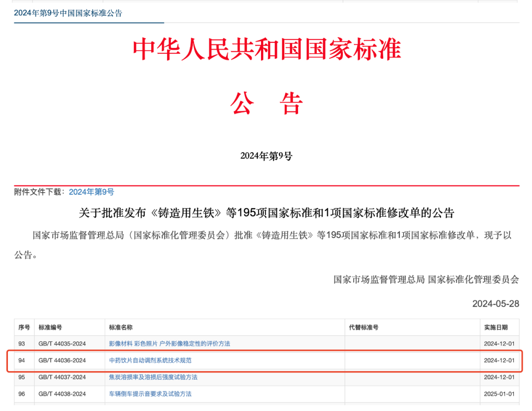Open the 2024年第9号 attachment download link
Image resolution: width=532 pixels, height=411 pixels.
91,192
